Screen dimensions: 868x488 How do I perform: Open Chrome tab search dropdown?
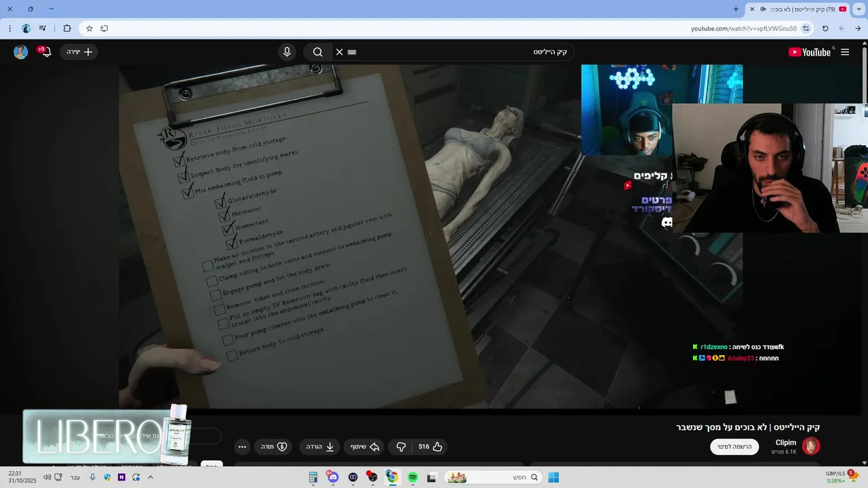click(859, 9)
